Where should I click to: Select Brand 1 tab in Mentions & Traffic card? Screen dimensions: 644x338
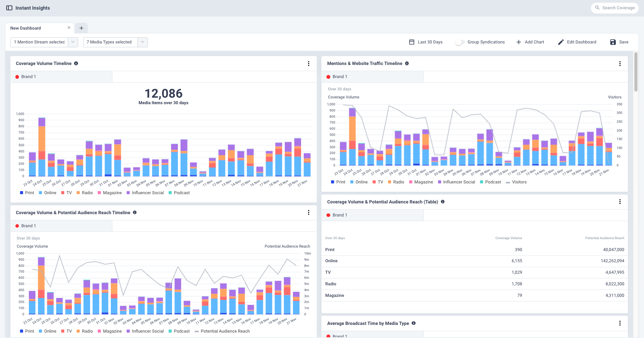[373, 77]
